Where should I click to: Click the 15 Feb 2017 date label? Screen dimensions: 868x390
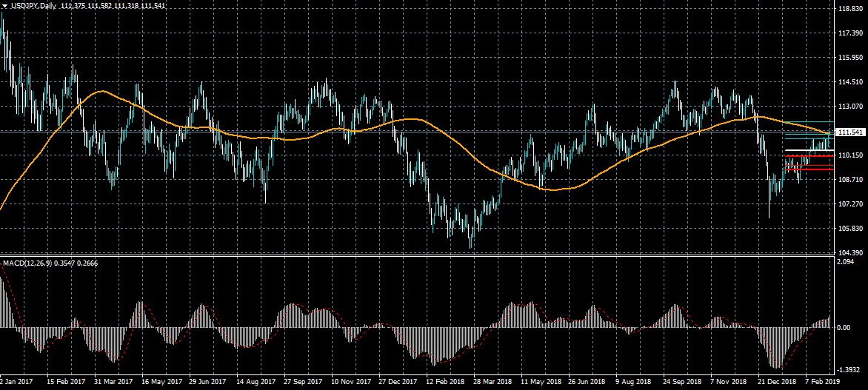click(66, 382)
